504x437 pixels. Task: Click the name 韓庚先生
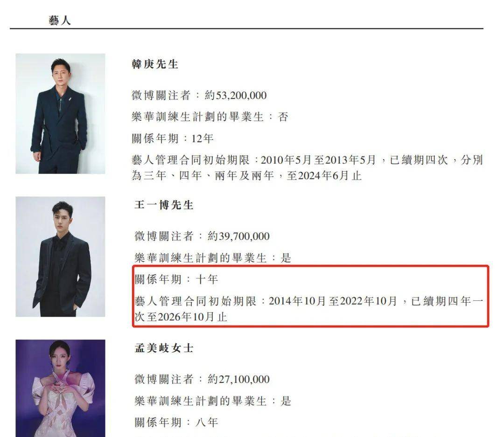(x=155, y=64)
